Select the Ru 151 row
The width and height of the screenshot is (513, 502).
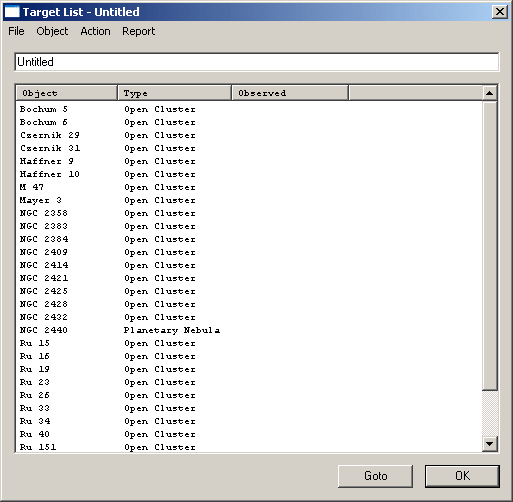[x=249, y=447]
